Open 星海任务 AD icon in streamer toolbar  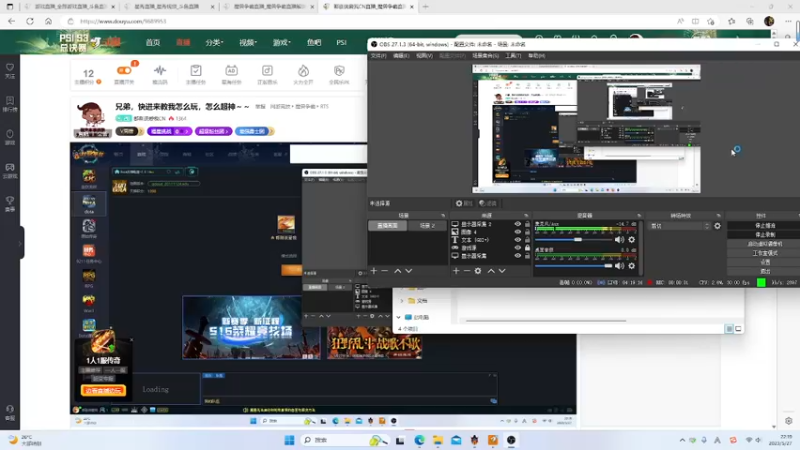[232, 74]
